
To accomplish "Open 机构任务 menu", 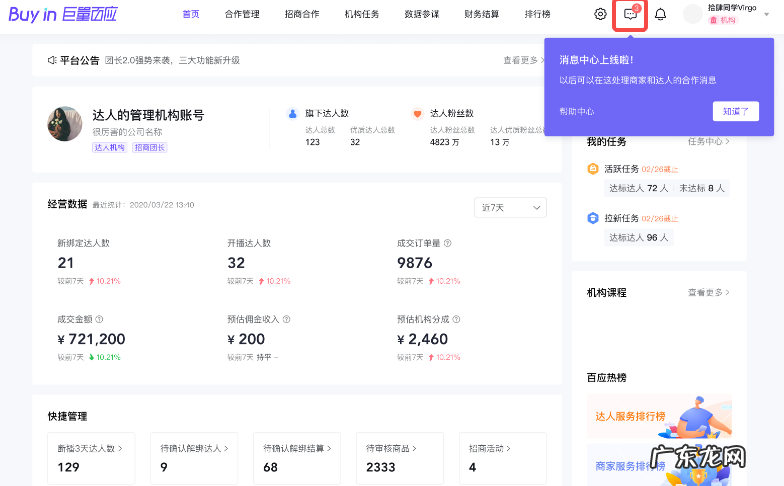I will 362,14.
